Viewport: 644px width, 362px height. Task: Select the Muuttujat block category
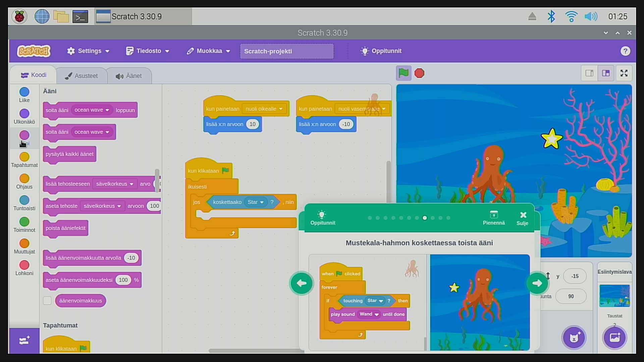(24, 247)
